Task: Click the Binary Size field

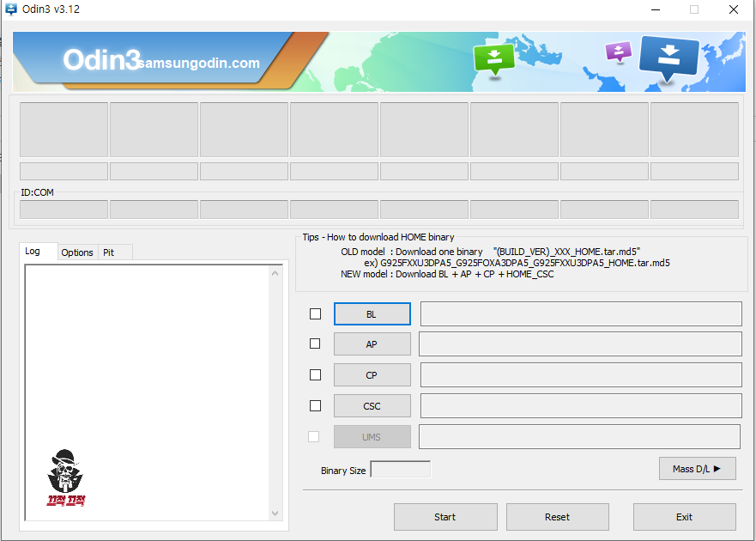Action: (x=401, y=469)
